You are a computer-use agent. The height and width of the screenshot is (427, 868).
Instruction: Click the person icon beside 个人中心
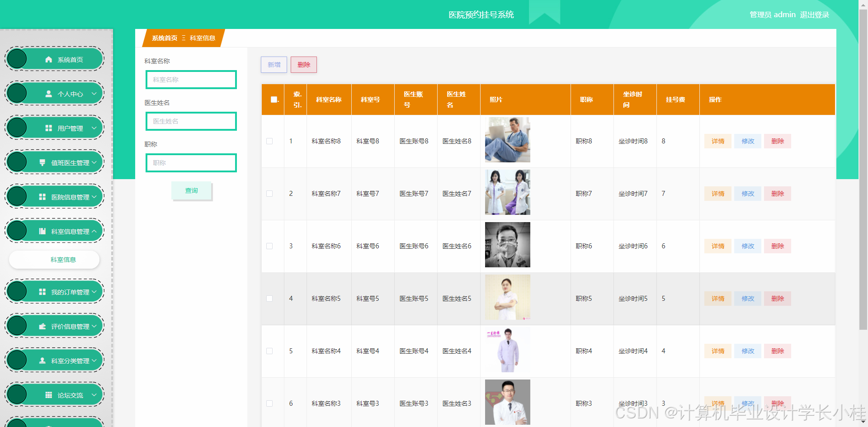click(49, 94)
